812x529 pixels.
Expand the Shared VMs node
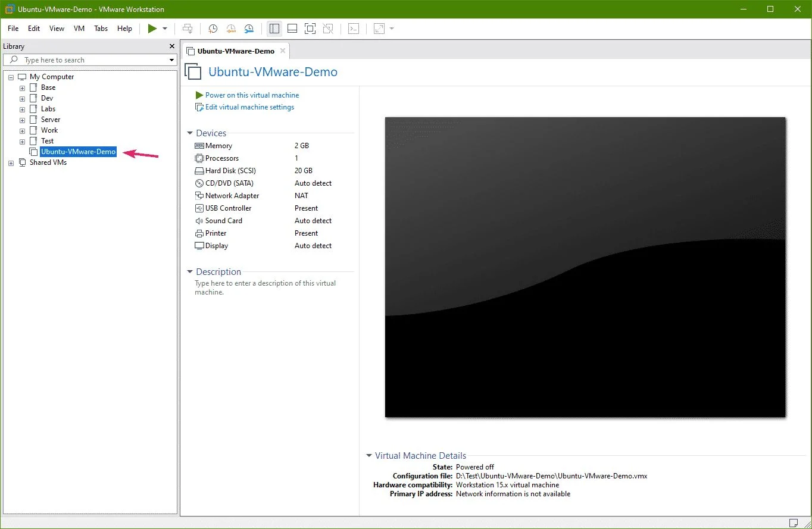click(x=11, y=162)
